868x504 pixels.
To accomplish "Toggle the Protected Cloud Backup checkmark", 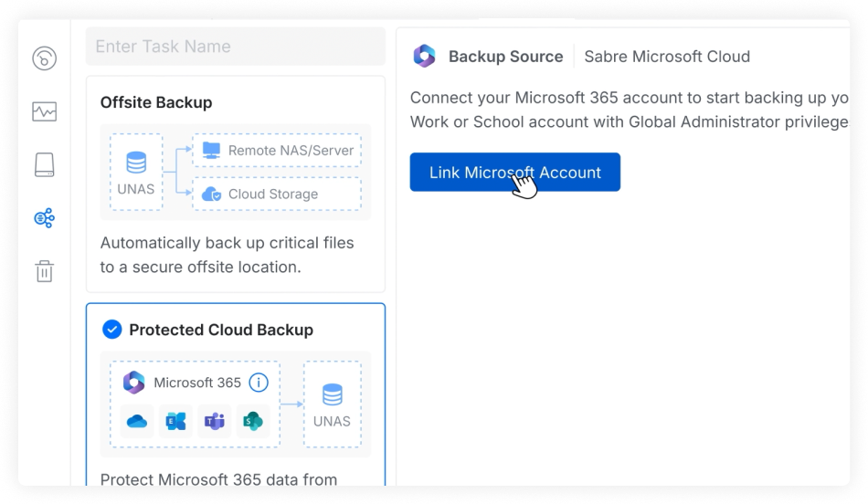I will pyautogui.click(x=111, y=330).
